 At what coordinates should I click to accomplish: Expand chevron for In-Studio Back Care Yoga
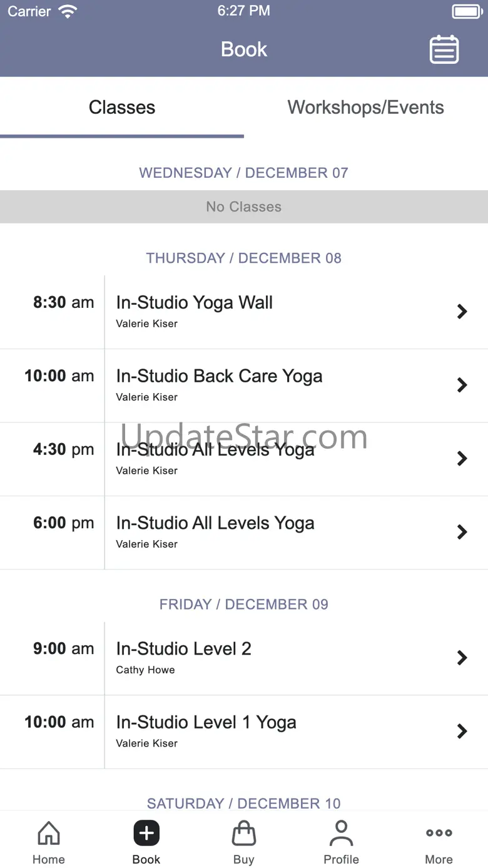click(462, 385)
